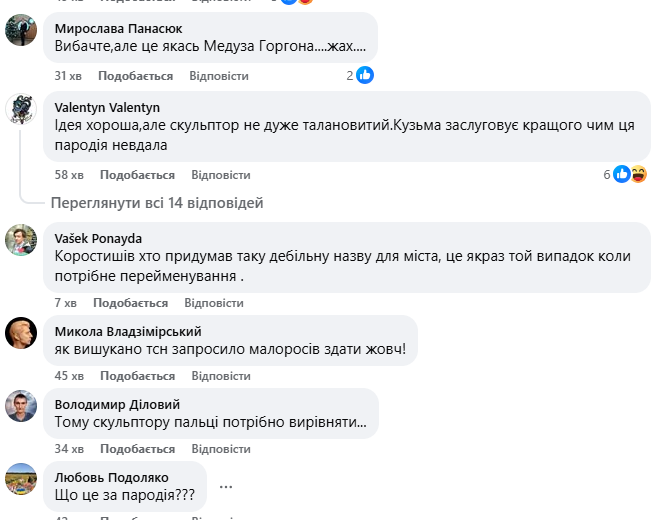The height and width of the screenshot is (520, 670).
Task: Click like reaction icon on Медуза Горгона comment
Action: click(365, 75)
